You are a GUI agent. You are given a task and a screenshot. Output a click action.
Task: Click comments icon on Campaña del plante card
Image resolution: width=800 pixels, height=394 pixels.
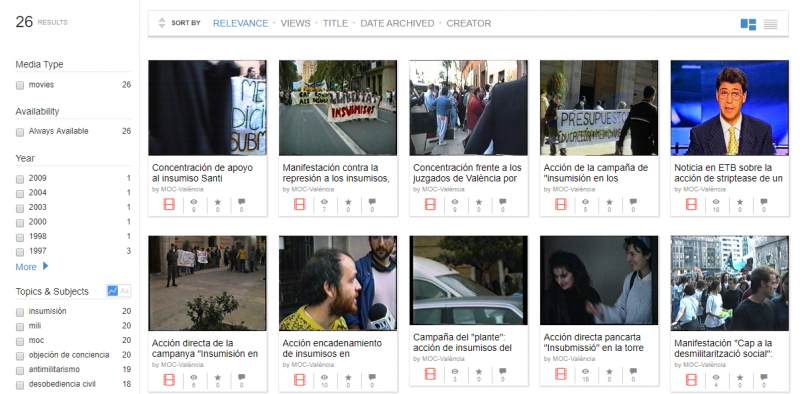(x=503, y=372)
